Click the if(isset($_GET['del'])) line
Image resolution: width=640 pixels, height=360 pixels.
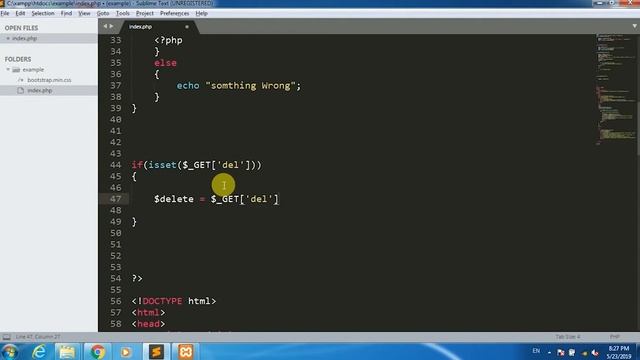click(x=196, y=165)
